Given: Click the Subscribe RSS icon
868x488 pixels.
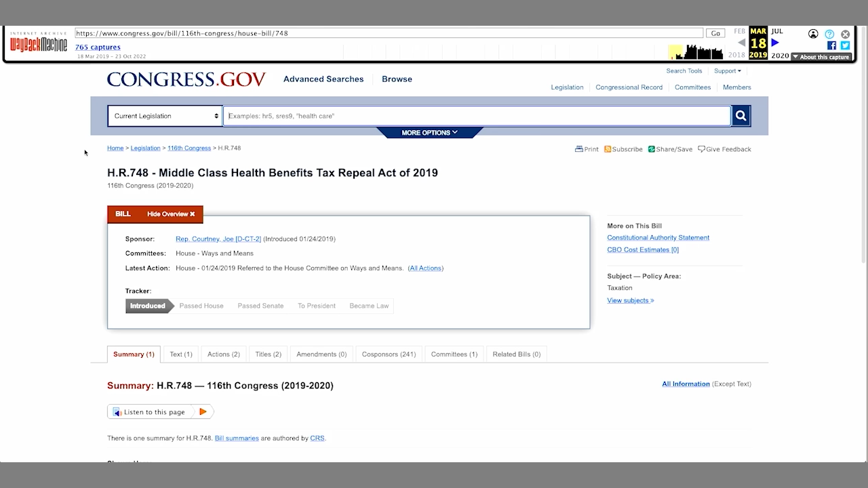Looking at the screenshot, I should [x=608, y=149].
